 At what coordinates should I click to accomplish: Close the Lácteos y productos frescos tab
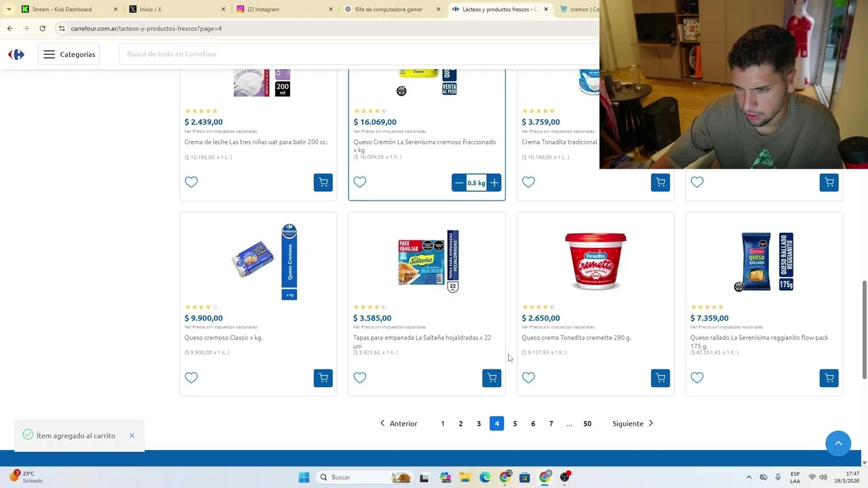546,9
